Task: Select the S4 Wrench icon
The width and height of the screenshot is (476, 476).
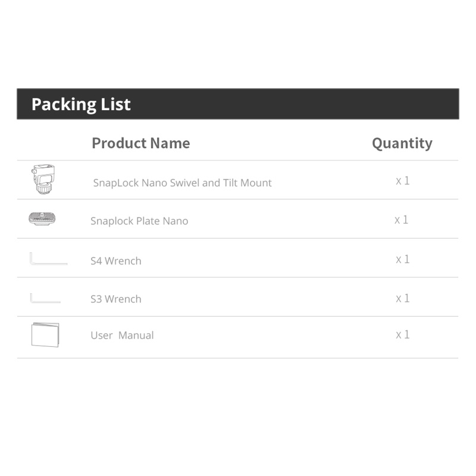Action: [x=48, y=259]
